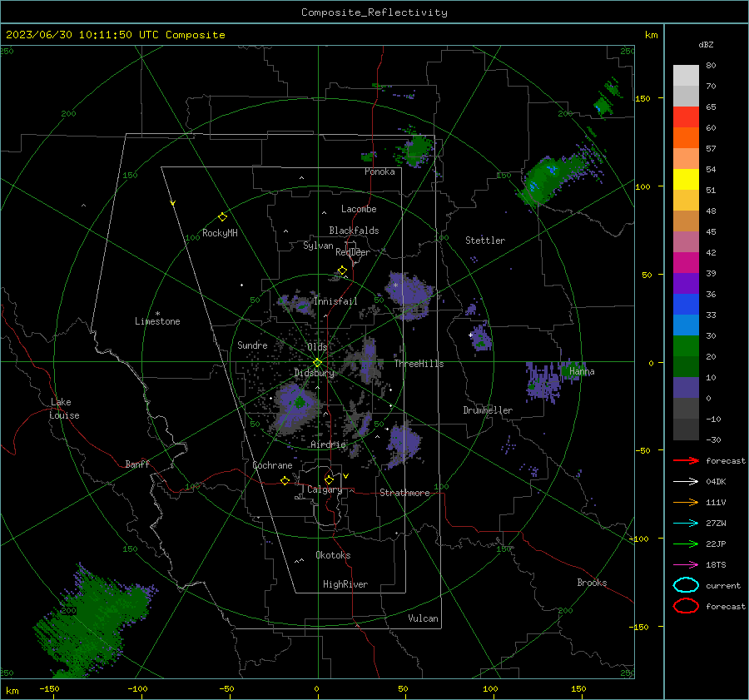Image resolution: width=749 pixels, height=700 pixels.
Task: Click yellow diamond marker below Cochrane
Action: coord(285,480)
